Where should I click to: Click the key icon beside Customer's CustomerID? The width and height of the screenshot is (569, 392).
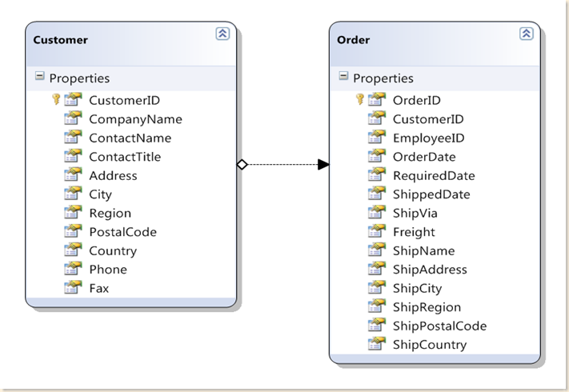point(56,100)
